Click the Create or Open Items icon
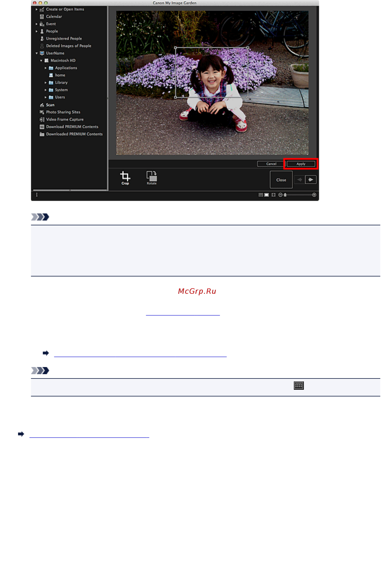 [42, 9]
